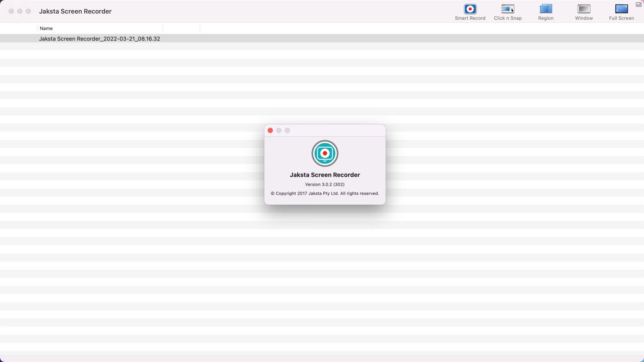
Task: Sort list by Name column header
Action: tap(100, 28)
